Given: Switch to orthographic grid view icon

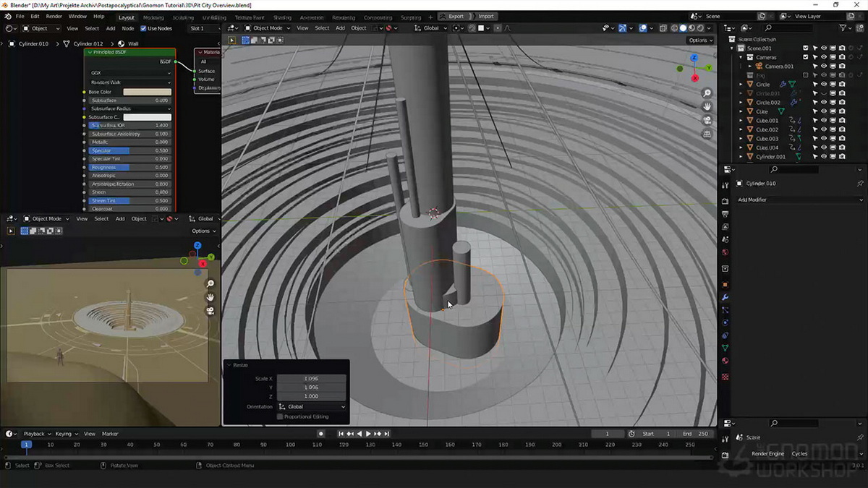Looking at the screenshot, I should point(707,134).
